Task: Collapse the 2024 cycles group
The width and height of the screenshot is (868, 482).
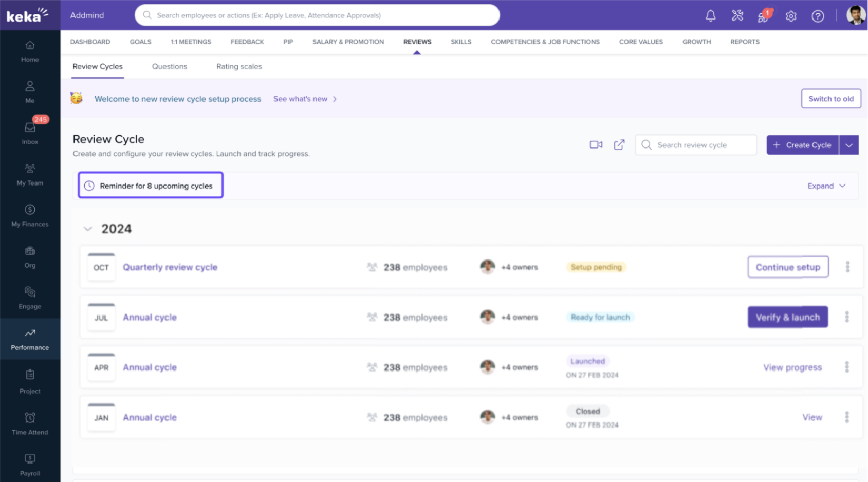Action: (x=88, y=229)
